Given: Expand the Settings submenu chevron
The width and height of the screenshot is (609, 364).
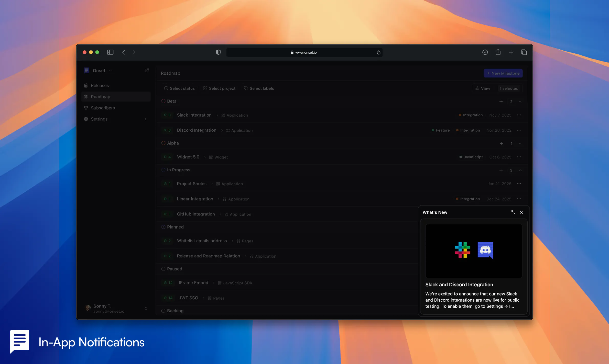Looking at the screenshot, I should coord(146,119).
